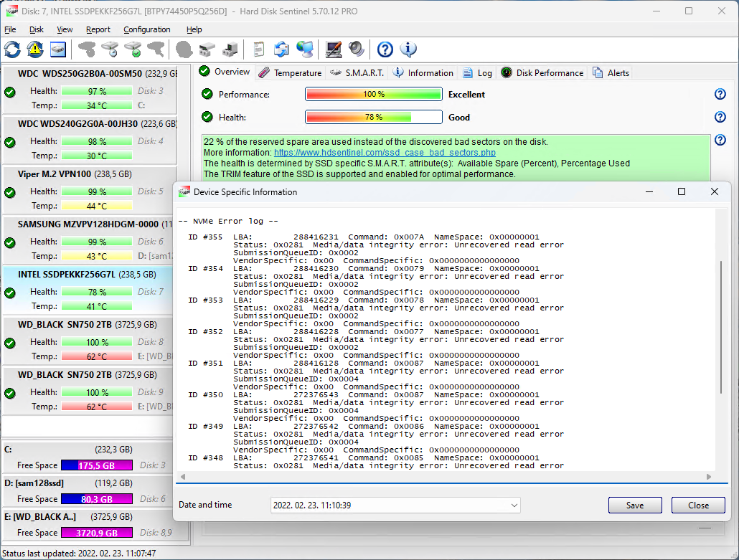
Task: Click the ID #350 error log entry
Action: (x=376, y=407)
